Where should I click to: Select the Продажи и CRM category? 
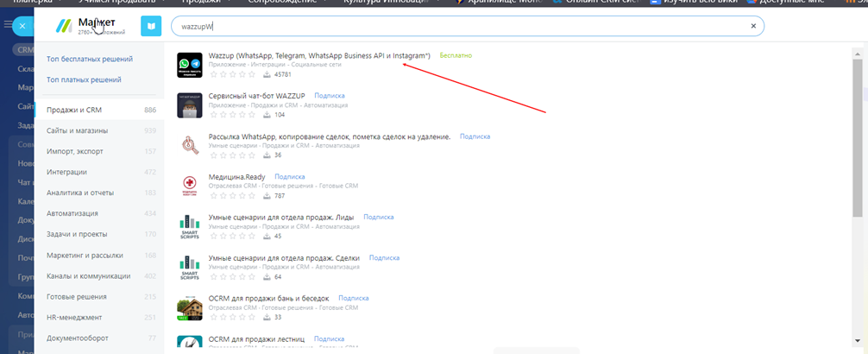pos(99,110)
